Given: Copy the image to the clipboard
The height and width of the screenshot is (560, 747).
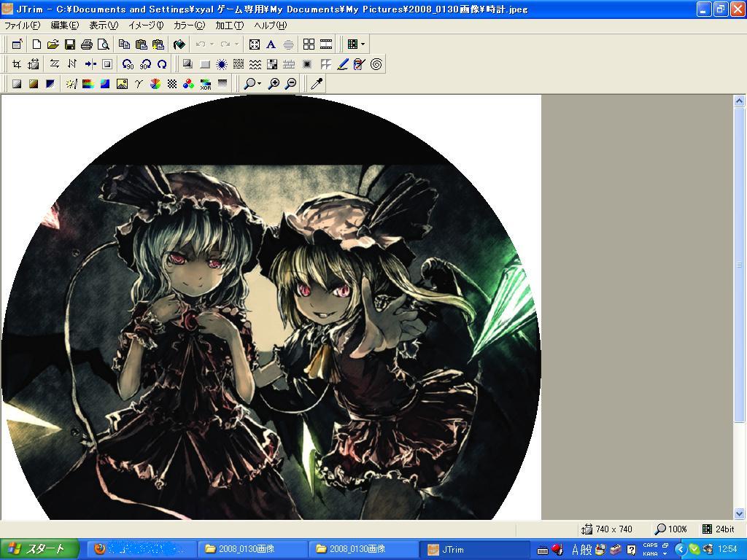Looking at the screenshot, I should pyautogui.click(x=124, y=44).
